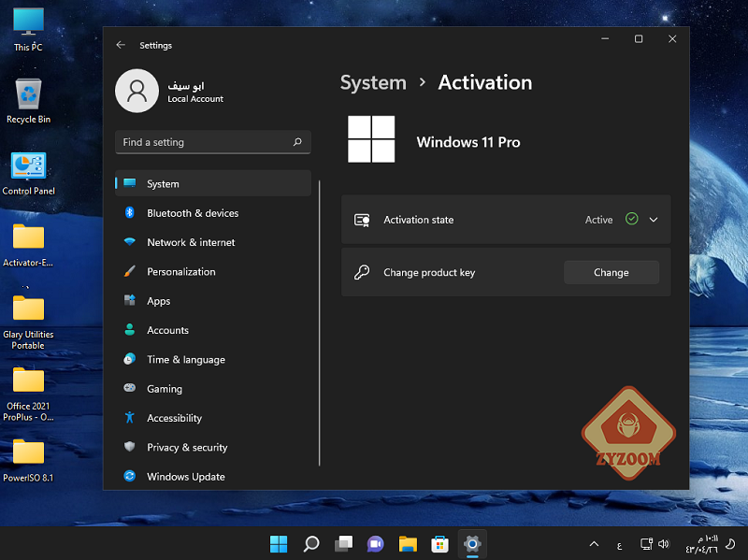Click the Settings gear on taskbar
This screenshot has width=748, height=560.
472,543
